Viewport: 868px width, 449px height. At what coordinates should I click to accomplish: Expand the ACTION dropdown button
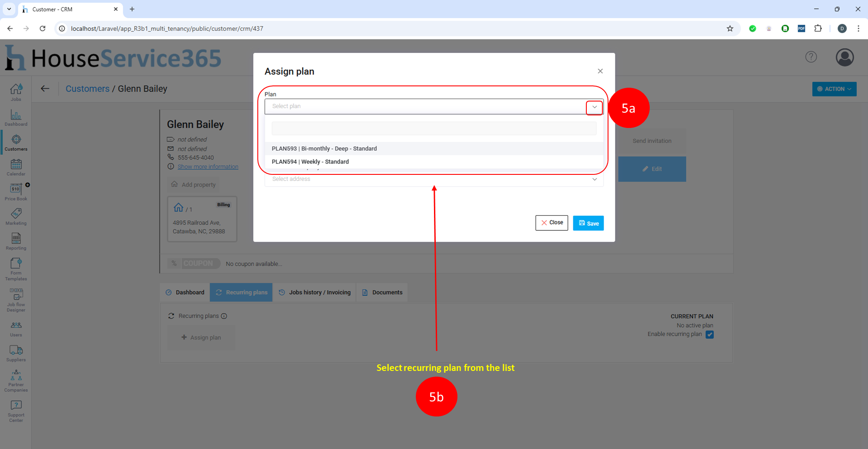click(x=834, y=89)
